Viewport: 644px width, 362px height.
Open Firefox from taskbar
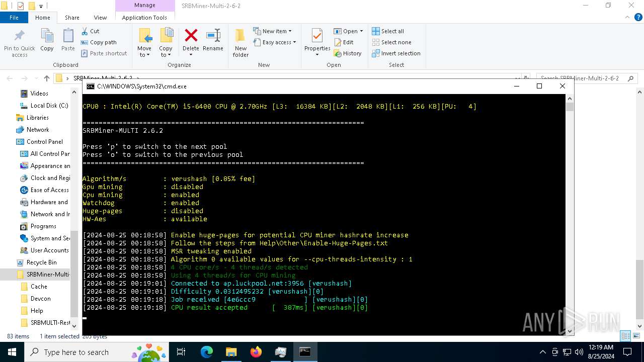pyautogui.click(x=256, y=352)
